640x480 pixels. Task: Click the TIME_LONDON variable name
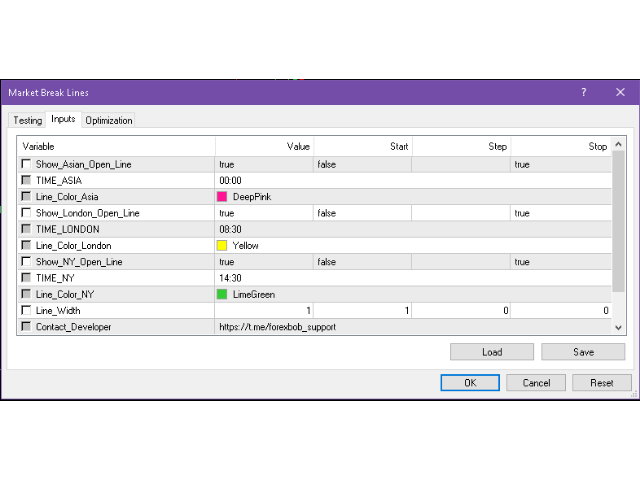67,229
